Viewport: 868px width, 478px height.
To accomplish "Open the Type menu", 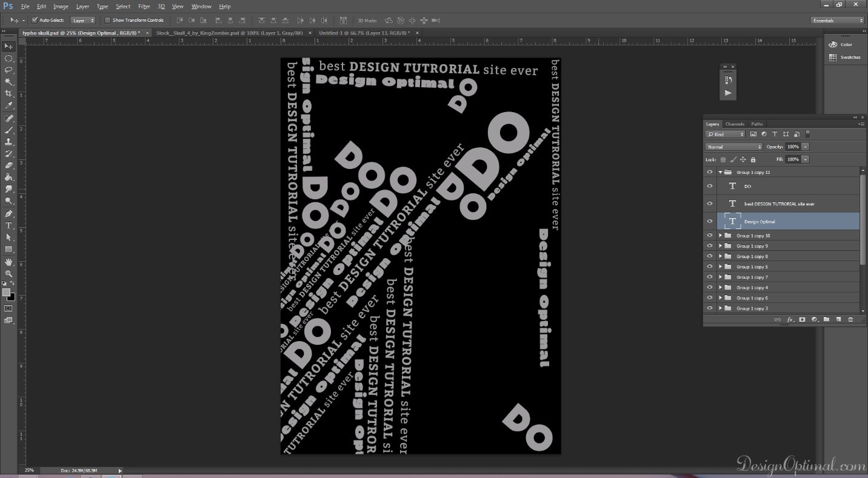I will tap(102, 6).
